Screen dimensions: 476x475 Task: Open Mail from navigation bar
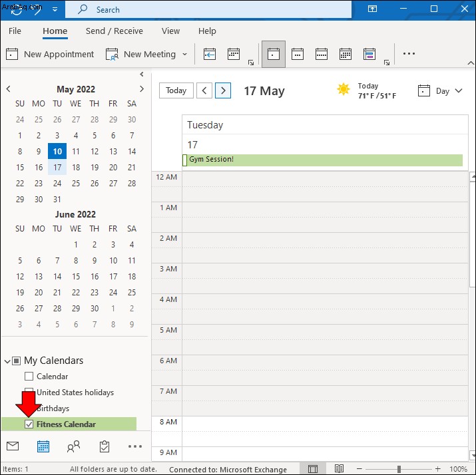coord(13,446)
